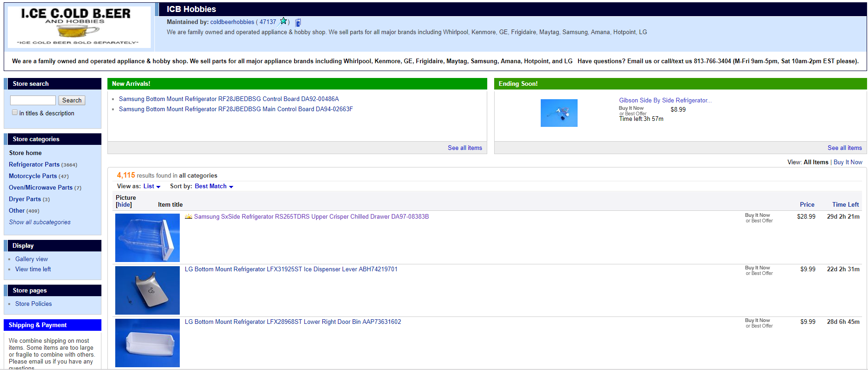Click the blue store icon after the feedback score
The image size is (868, 370).
coord(298,23)
